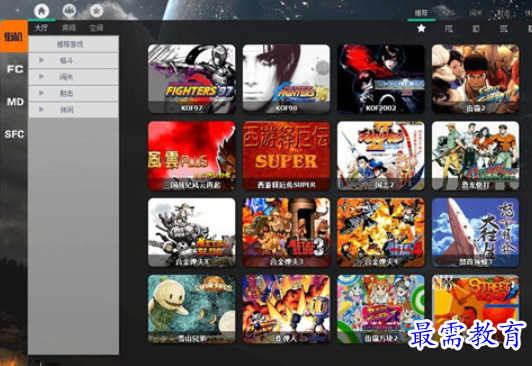
Task: Open the 三国战纪风云再起 game thumbnail
Action: coord(192,156)
